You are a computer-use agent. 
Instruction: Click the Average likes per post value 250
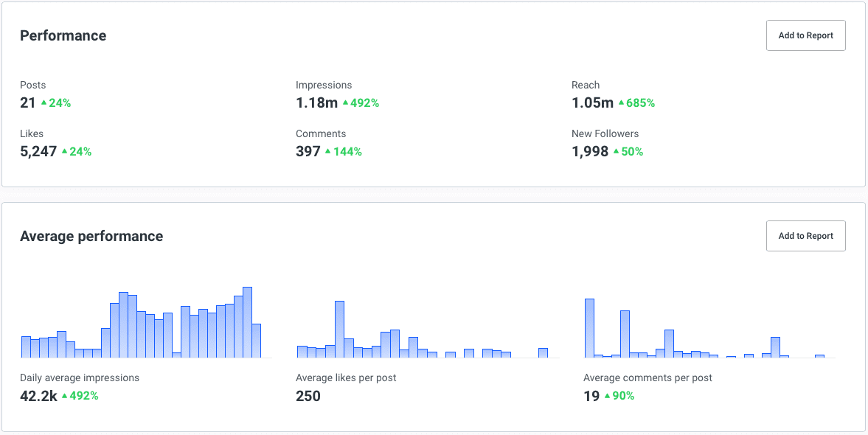tap(308, 395)
